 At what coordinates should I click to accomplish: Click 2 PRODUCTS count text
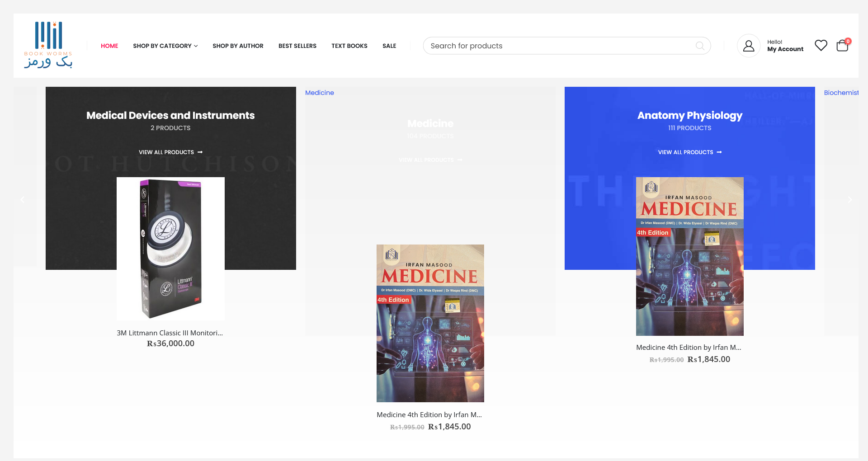(170, 128)
